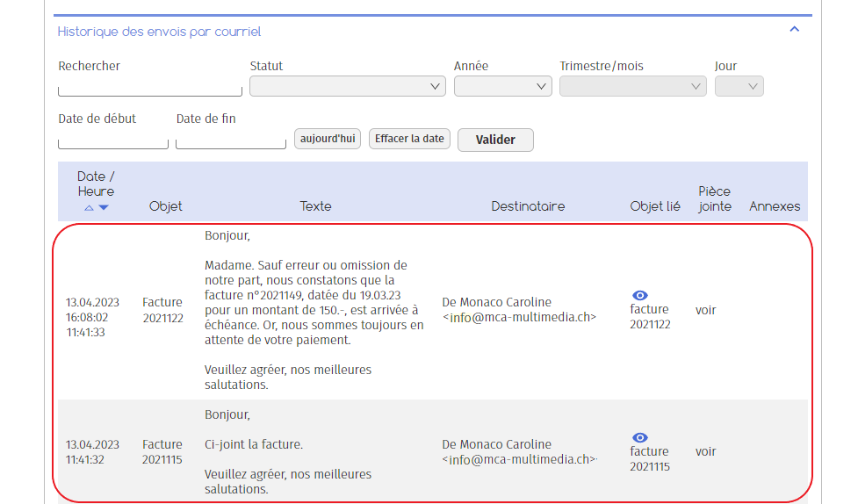Open the Année dropdown
This screenshot has width=858, height=504.
click(x=502, y=86)
